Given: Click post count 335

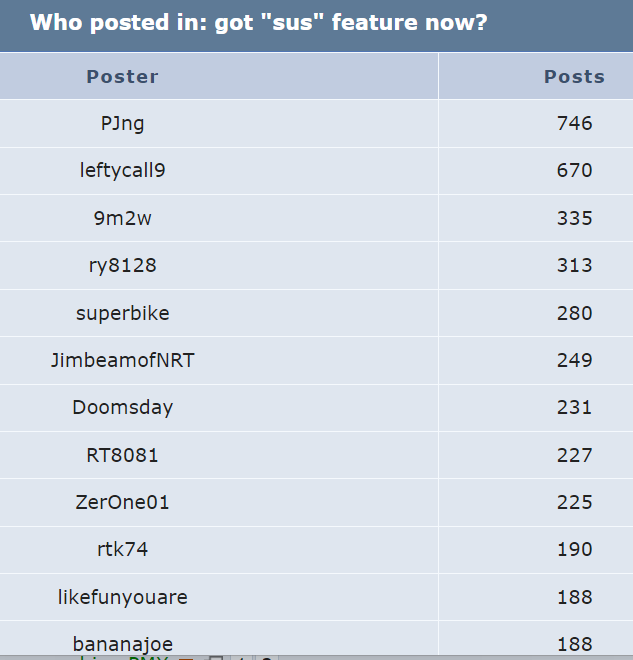Looking at the screenshot, I should click(x=574, y=218).
